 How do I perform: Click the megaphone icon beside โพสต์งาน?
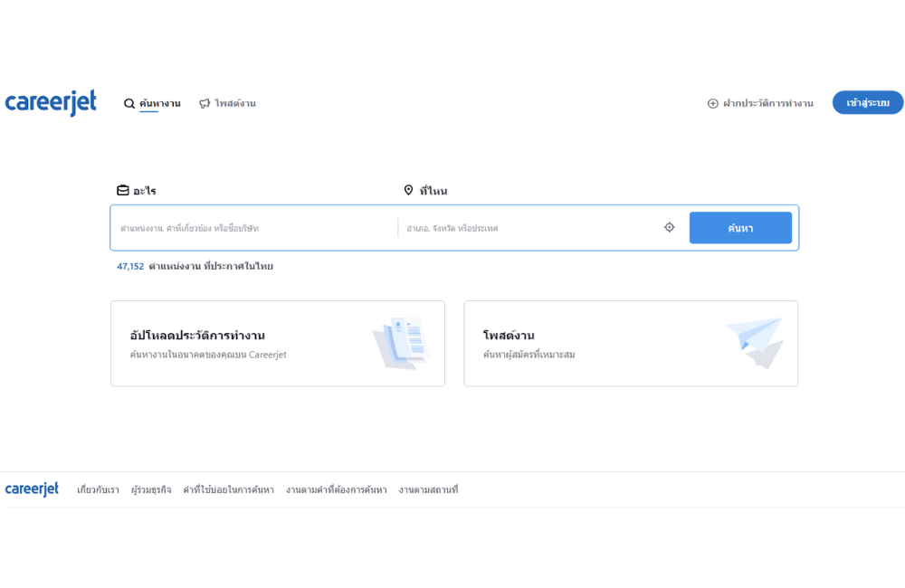pyautogui.click(x=205, y=104)
